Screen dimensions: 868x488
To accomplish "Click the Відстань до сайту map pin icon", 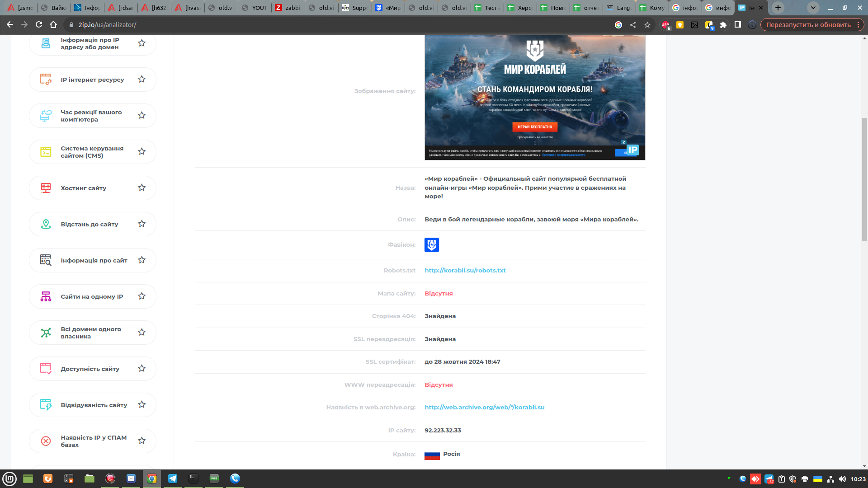I will click(46, 224).
